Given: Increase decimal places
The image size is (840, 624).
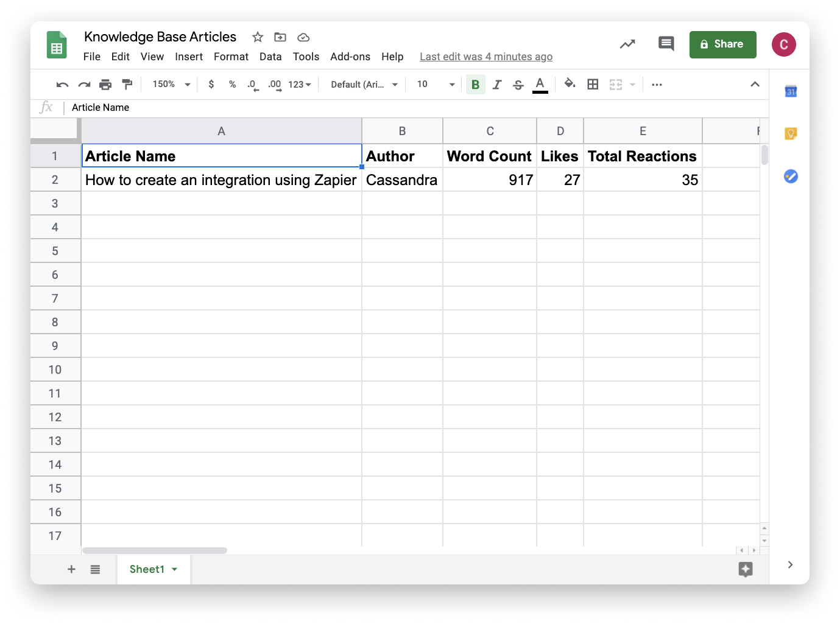Looking at the screenshot, I should [275, 85].
